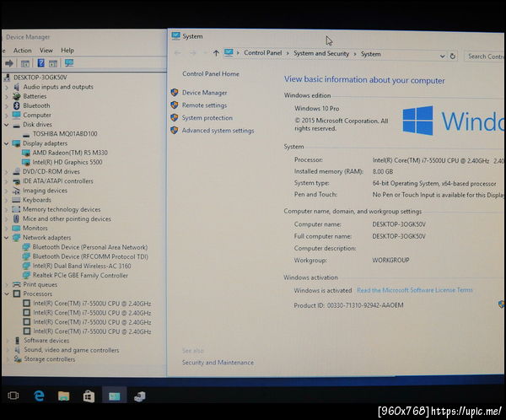The image size is (506, 420).
Task: Click the Bluetooth category icon
Action: (17, 105)
